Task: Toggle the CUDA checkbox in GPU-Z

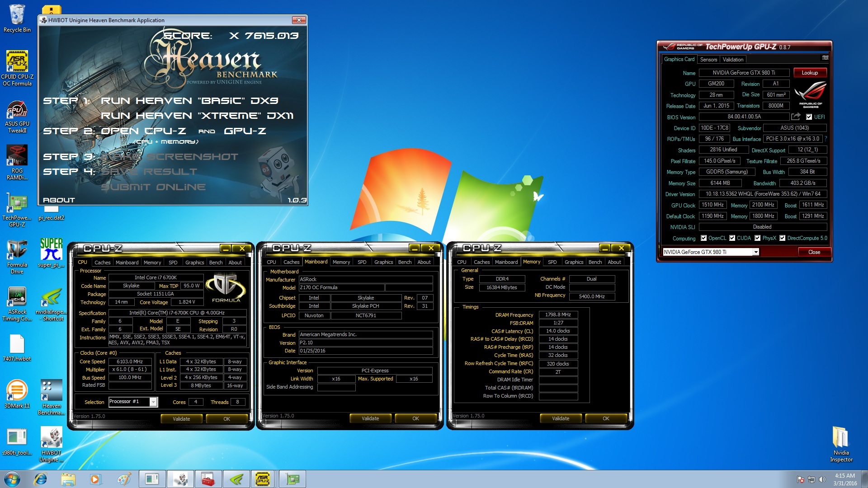Action: [732, 238]
